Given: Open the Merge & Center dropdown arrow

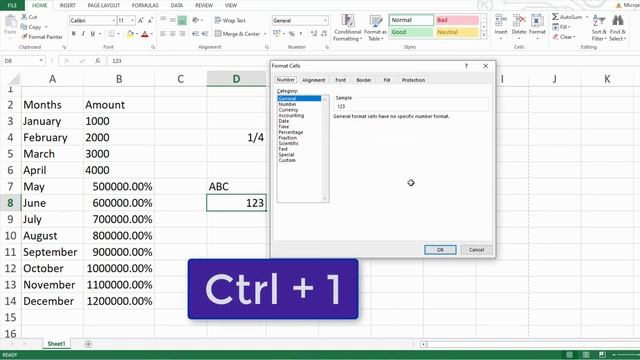Looking at the screenshot, I should (x=265, y=34).
